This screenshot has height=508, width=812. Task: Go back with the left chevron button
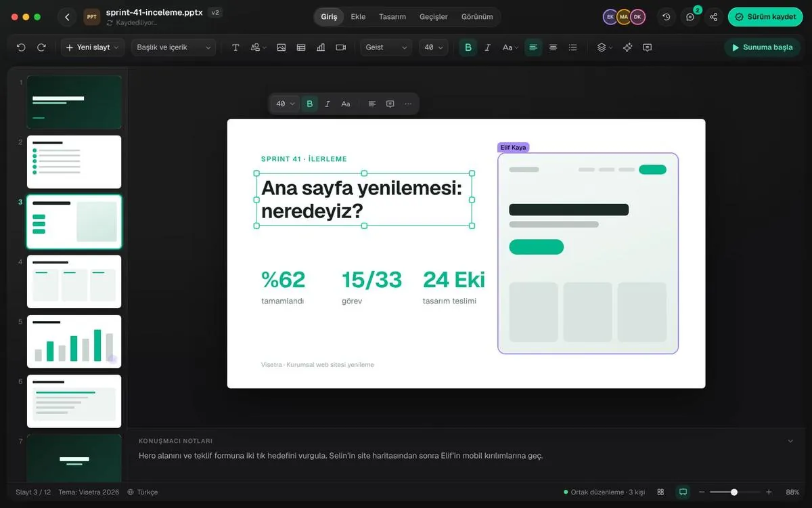point(66,17)
